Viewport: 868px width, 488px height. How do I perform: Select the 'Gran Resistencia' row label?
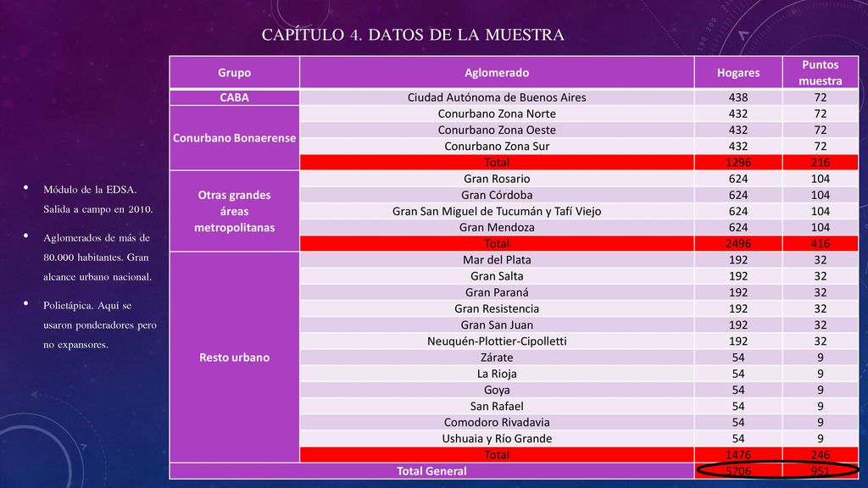coord(497,308)
